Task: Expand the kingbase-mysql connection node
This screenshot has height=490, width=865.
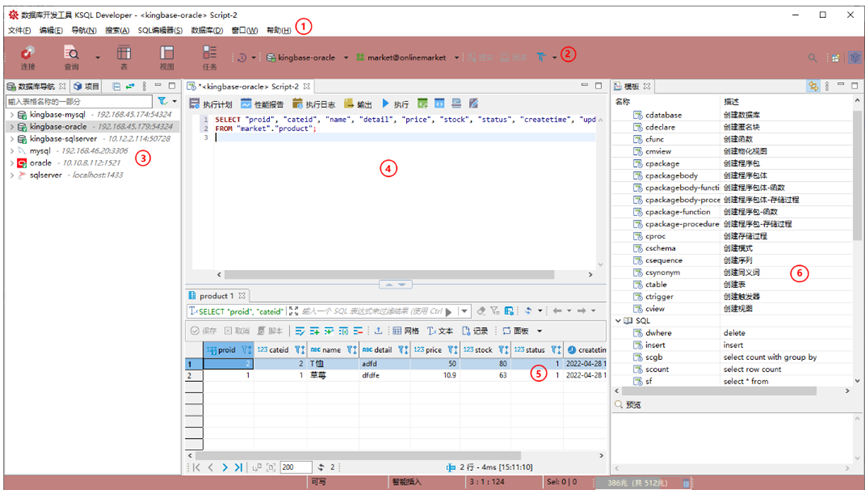Action: click(x=11, y=115)
